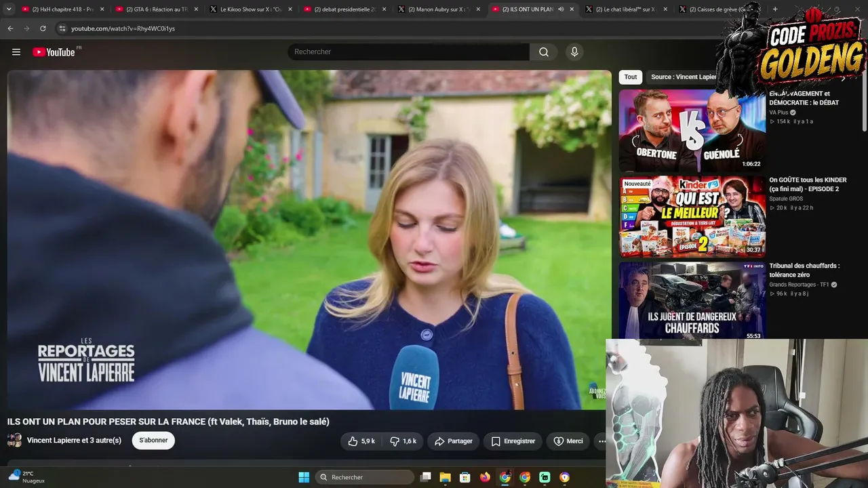Open File Explorer from the taskbar

point(446,477)
